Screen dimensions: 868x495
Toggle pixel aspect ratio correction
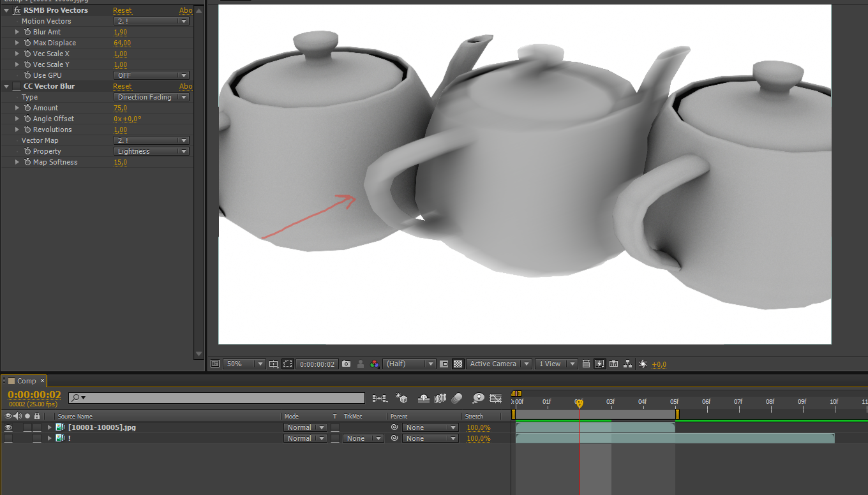tap(586, 364)
